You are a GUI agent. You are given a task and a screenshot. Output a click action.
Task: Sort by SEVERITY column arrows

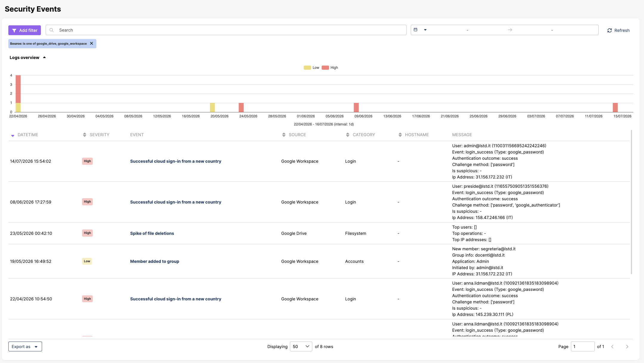tap(85, 135)
